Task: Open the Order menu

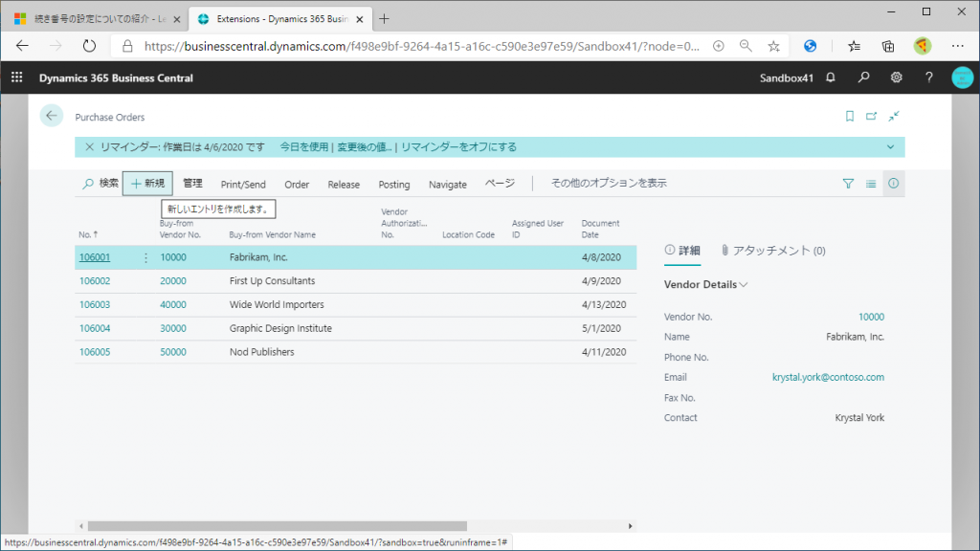Action: (x=297, y=185)
